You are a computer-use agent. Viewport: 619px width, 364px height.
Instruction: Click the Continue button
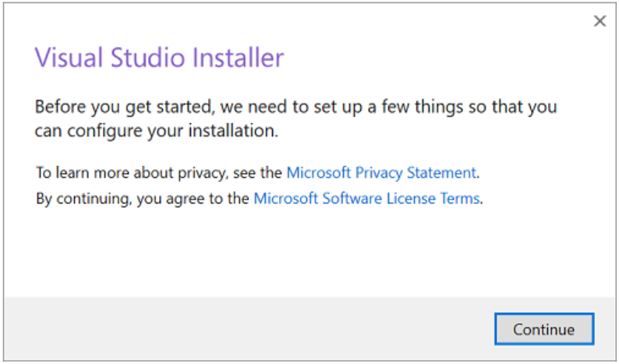543,329
